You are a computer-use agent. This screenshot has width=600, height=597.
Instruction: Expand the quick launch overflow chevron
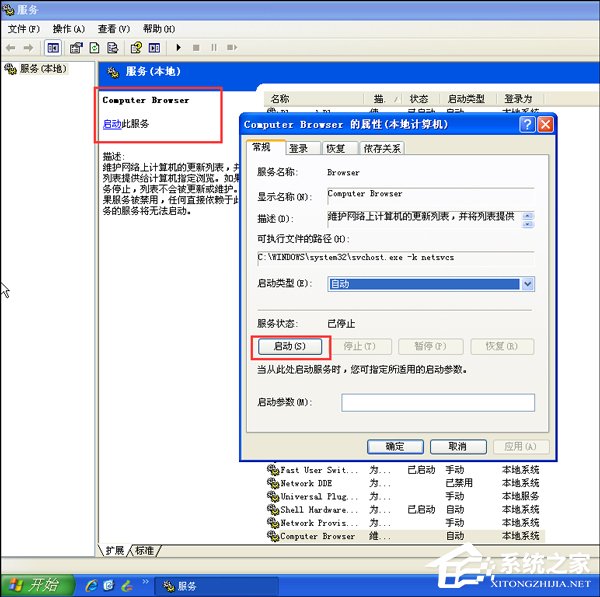click(145, 582)
